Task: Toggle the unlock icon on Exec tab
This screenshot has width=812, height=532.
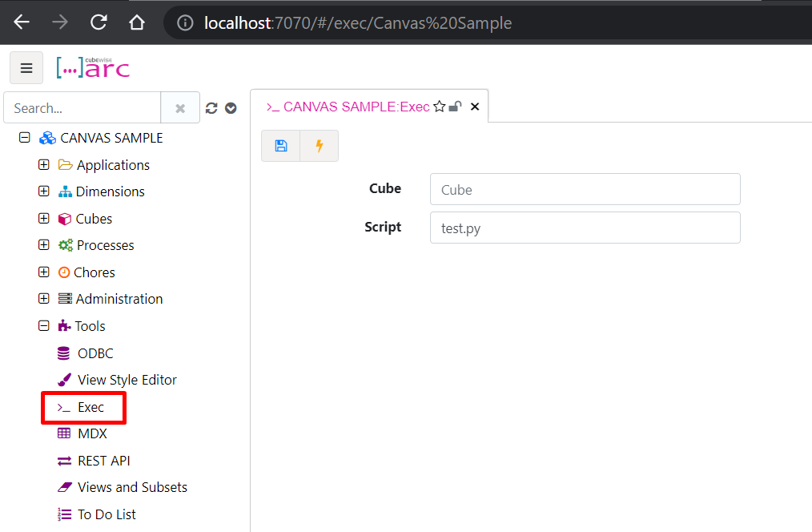Action: pyautogui.click(x=455, y=107)
